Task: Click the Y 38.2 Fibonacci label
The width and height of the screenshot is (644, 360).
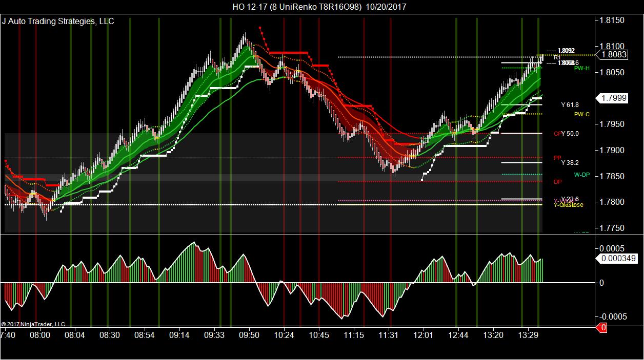Action: pyautogui.click(x=570, y=163)
